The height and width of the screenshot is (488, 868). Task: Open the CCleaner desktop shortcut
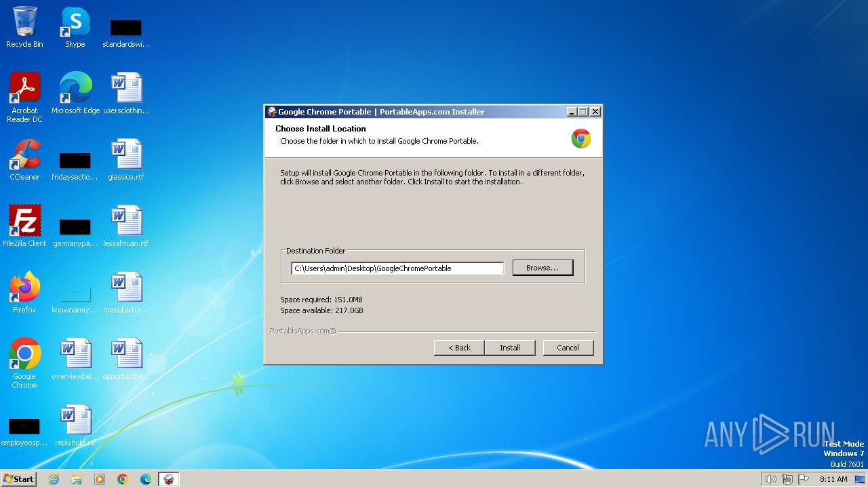tap(24, 159)
